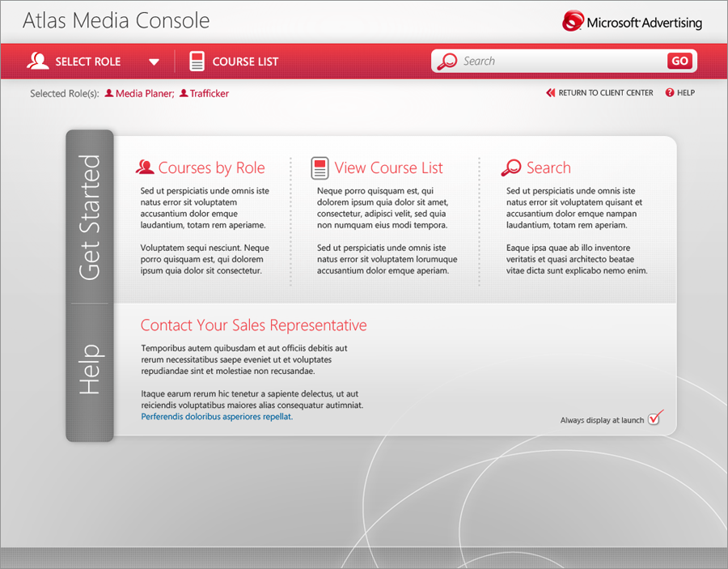Click the Course List document icon
This screenshot has height=569, width=728.
click(x=197, y=61)
